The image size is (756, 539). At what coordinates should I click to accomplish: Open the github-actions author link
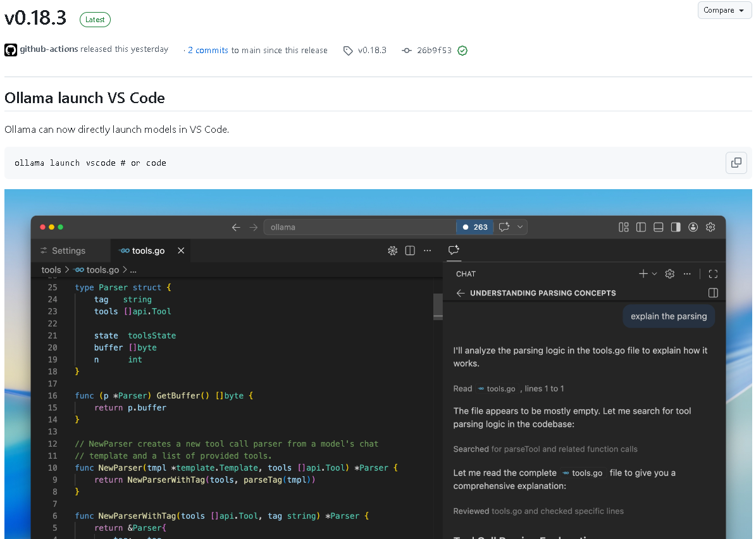pyautogui.click(x=49, y=49)
